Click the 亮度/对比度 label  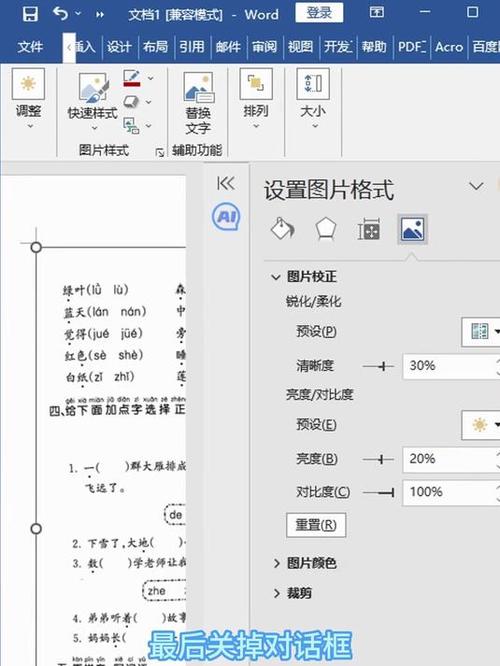319,395
